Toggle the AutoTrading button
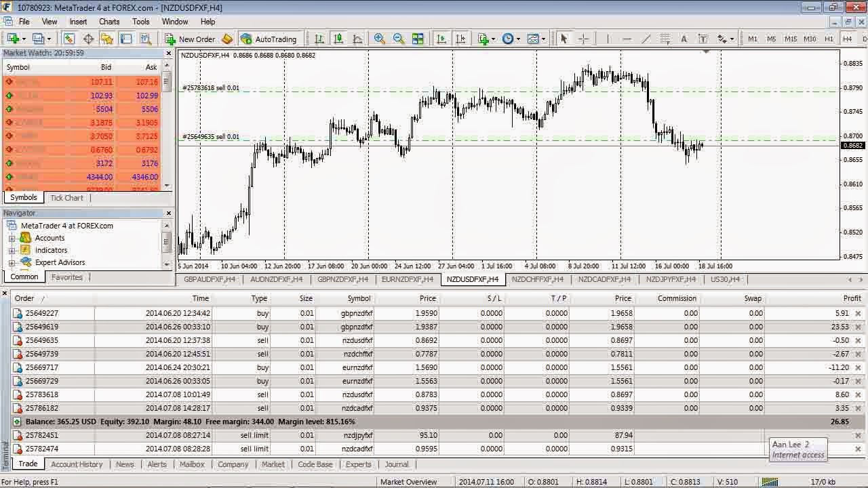This screenshot has height=488, width=868. (x=269, y=39)
